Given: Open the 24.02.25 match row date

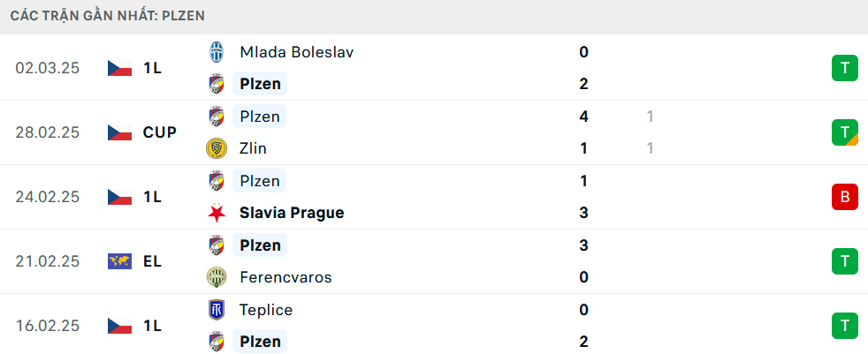Looking at the screenshot, I should (x=48, y=197).
